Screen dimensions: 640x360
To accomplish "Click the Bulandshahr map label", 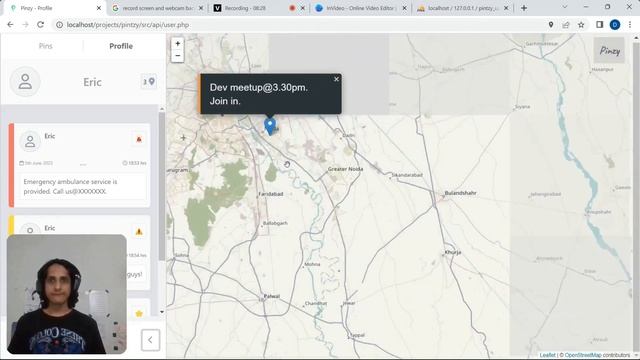I will [460, 193].
